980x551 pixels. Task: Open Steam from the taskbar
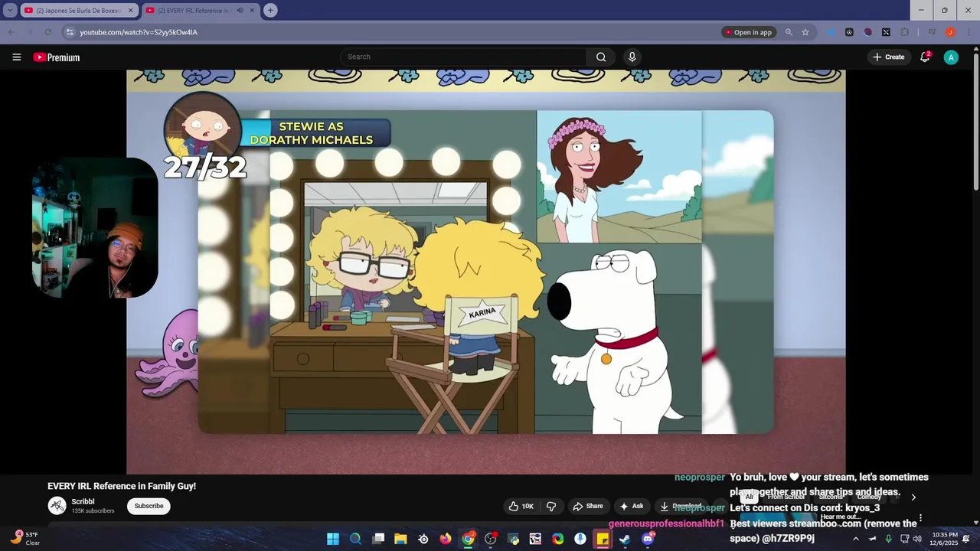pos(625,539)
